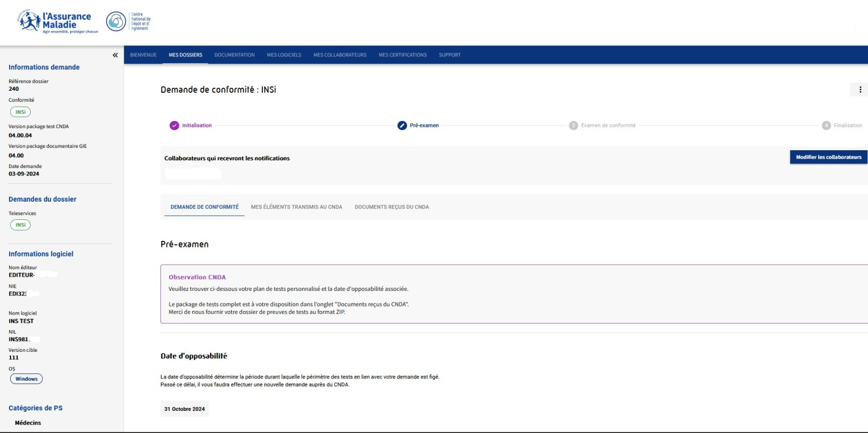Switch to Documents reçus du CNDA tab
The width and height of the screenshot is (868, 433).
coord(392,207)
